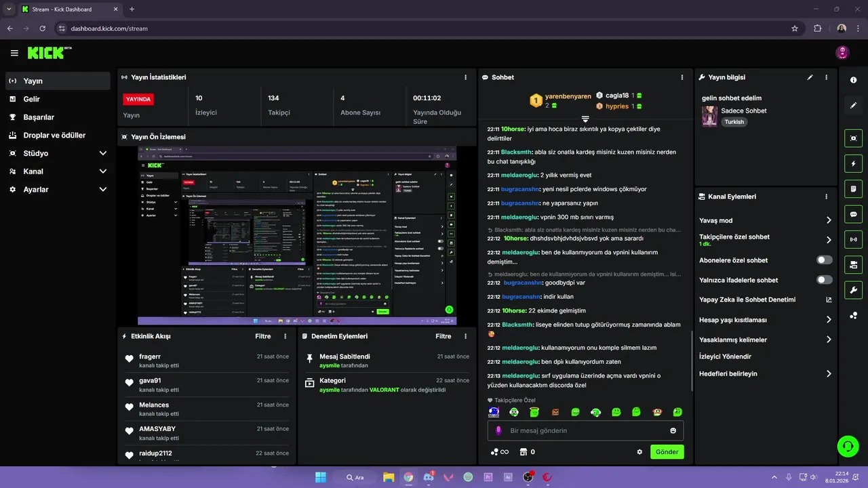This screenshot has width=868, height=488.
Task: Open chat settings gear icon
Action: 639,452
